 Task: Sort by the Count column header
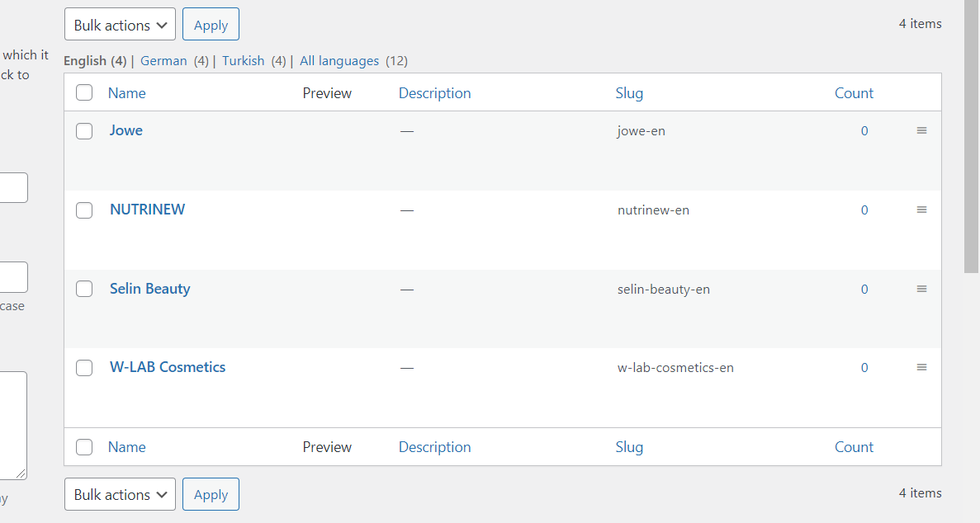pos(853,93)
